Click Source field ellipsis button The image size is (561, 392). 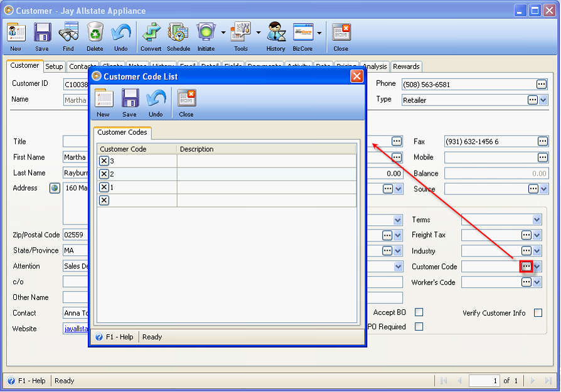pyautogui.click(x=533, y=189)
